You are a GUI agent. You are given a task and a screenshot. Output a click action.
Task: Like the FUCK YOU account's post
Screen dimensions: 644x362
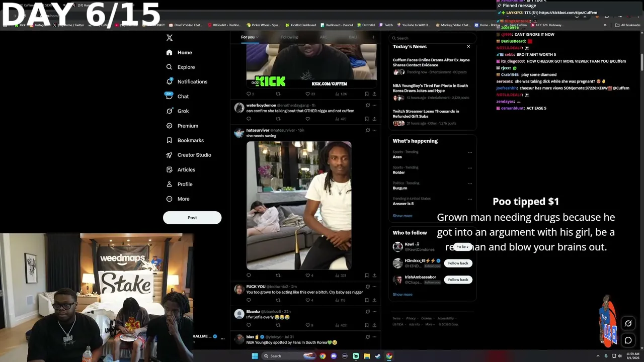pos(308,300)
